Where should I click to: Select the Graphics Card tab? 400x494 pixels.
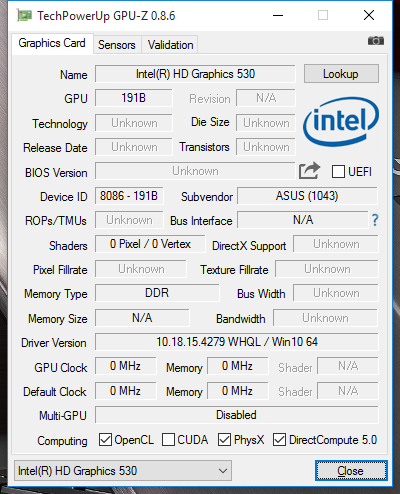tap(52, 43)
